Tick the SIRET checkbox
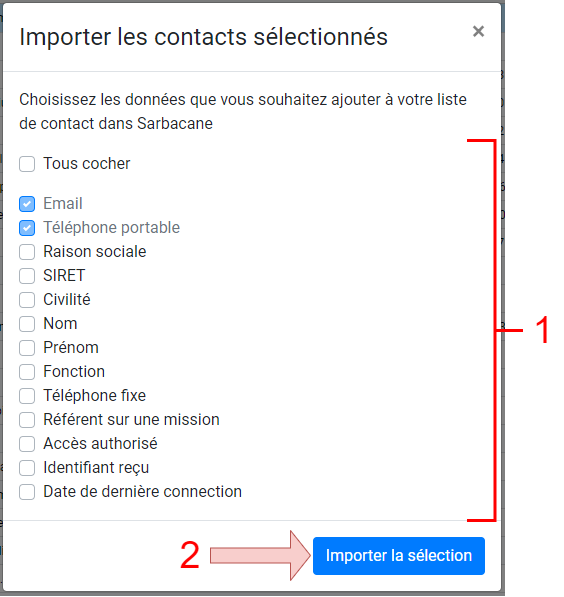 (x=27, y=276)
